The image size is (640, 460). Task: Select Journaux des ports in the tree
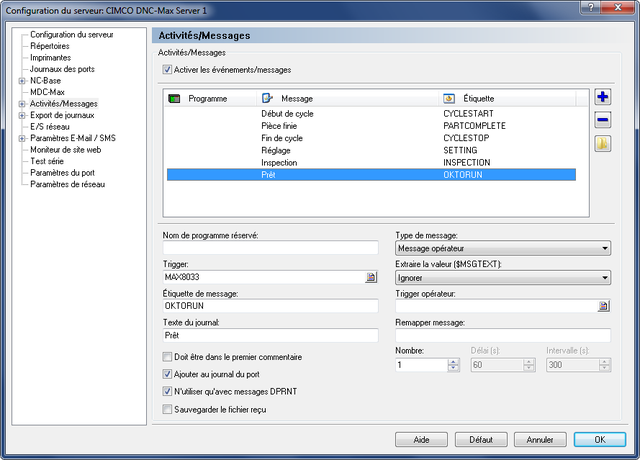pyautogui.click(x=62, y=69)
